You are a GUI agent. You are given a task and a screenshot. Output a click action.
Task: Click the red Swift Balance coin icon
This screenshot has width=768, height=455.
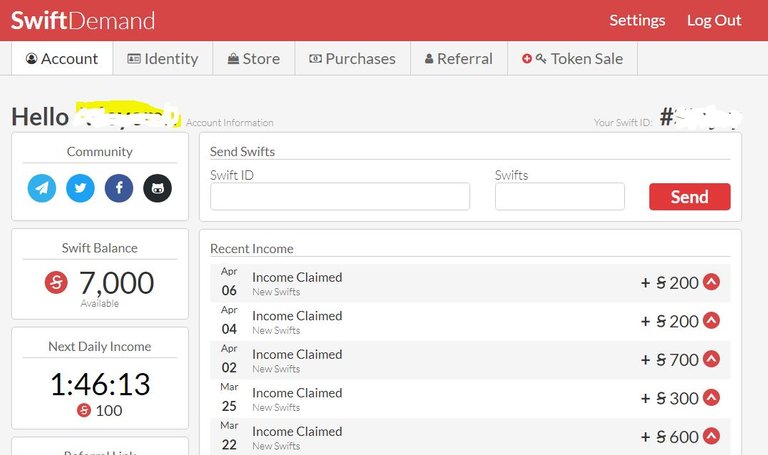point(56,283)
